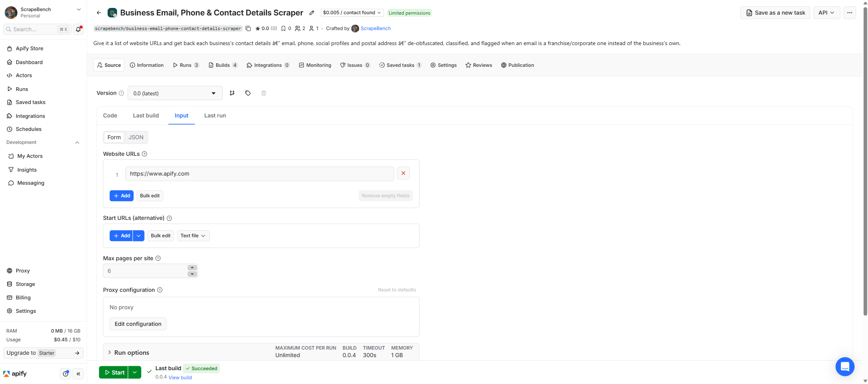
Task: Click Edit configuration for proxy
Action: (138, 324)
